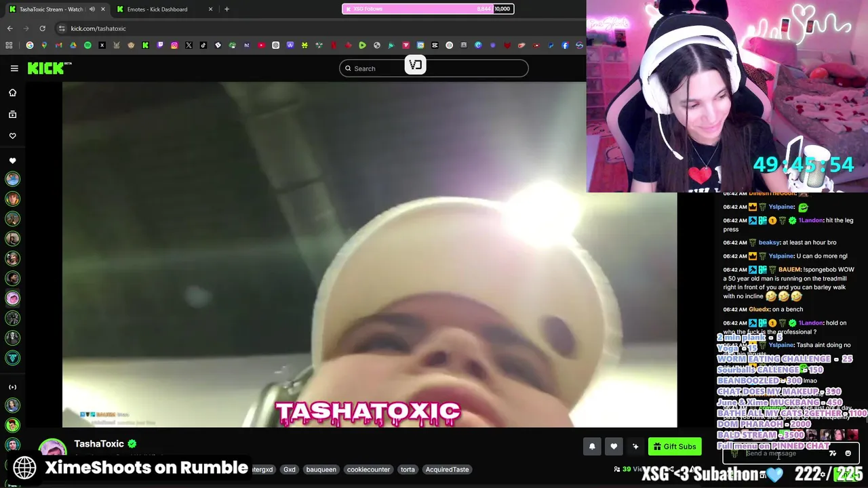Select the bauqueen tag

pyautogui.click(x=321, y=469)
